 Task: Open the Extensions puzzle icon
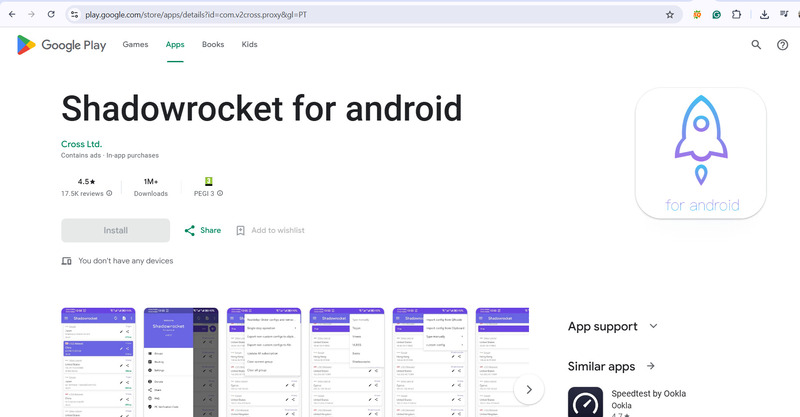tap(736, 14)
